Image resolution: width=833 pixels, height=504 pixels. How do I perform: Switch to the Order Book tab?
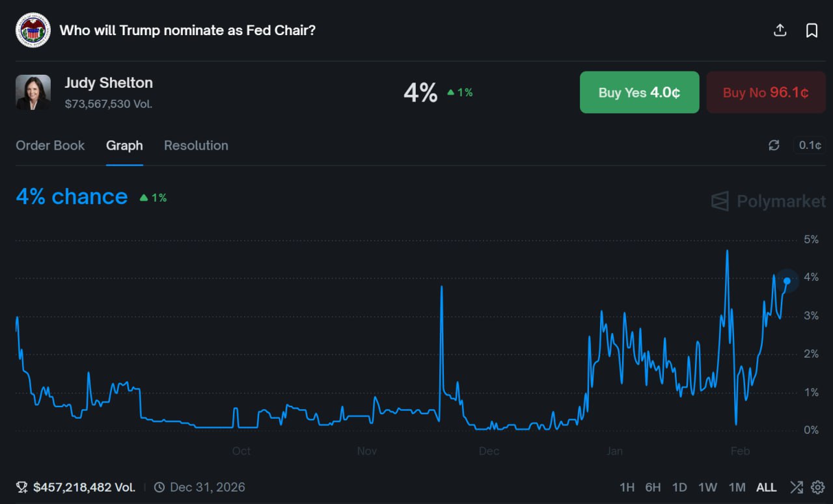(50, 146)
